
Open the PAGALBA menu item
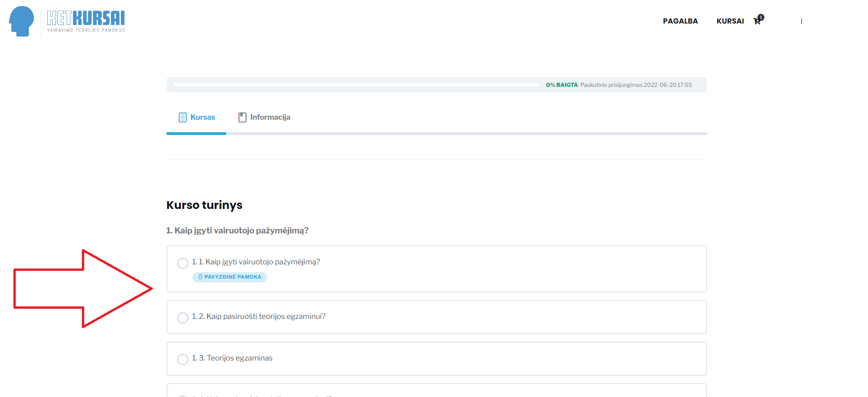(x=680, y=21)
